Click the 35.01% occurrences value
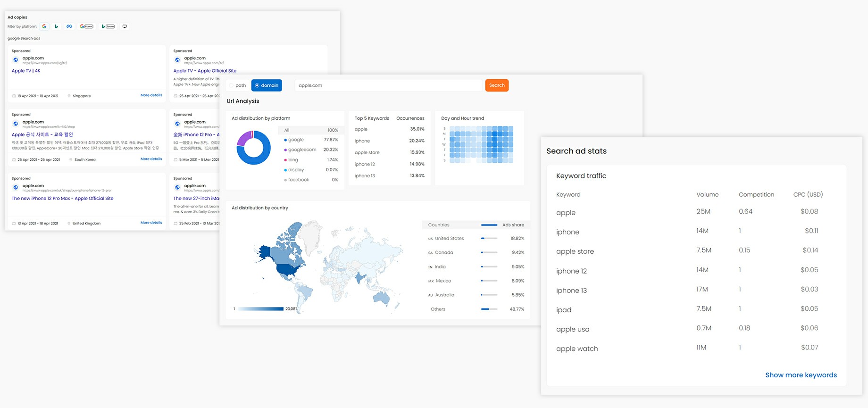The height and width of the screenshot is (408, 868). (417, 129)
